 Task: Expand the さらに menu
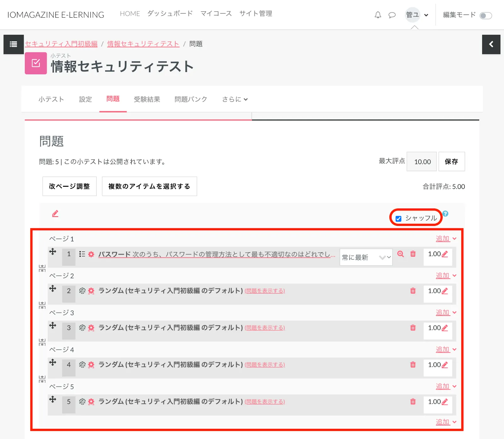(235, 99)
